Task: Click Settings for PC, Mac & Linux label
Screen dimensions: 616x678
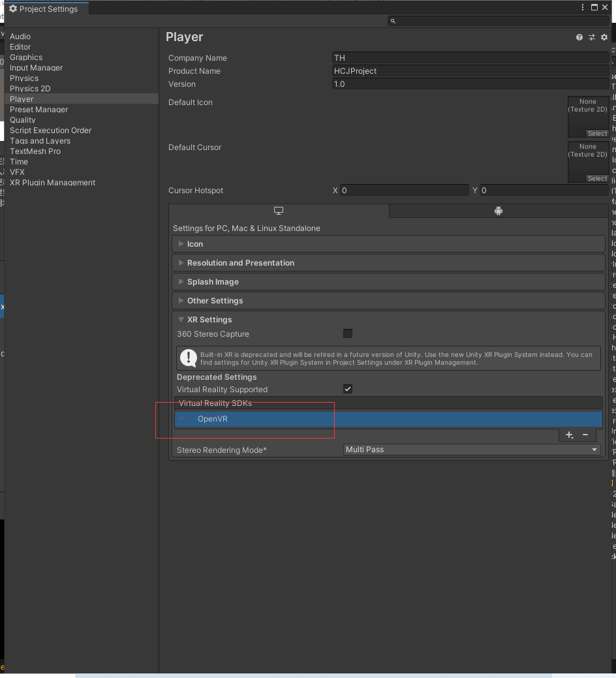Action: click(247, 228)
